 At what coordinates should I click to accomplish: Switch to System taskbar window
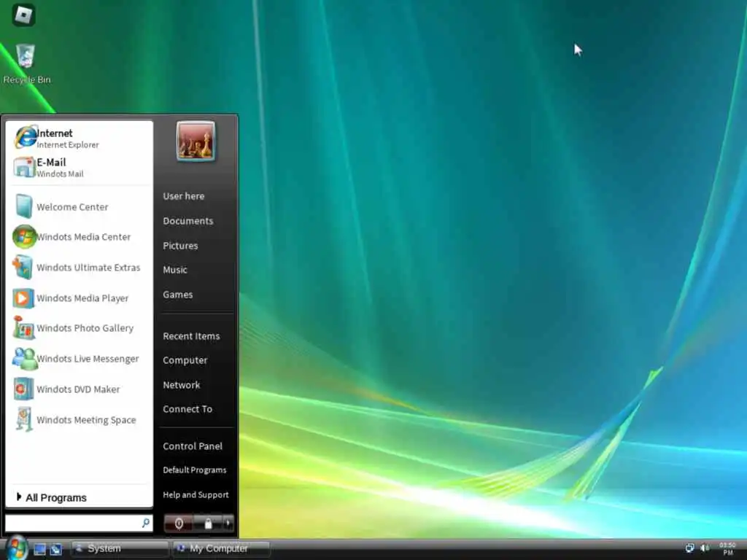120,548
